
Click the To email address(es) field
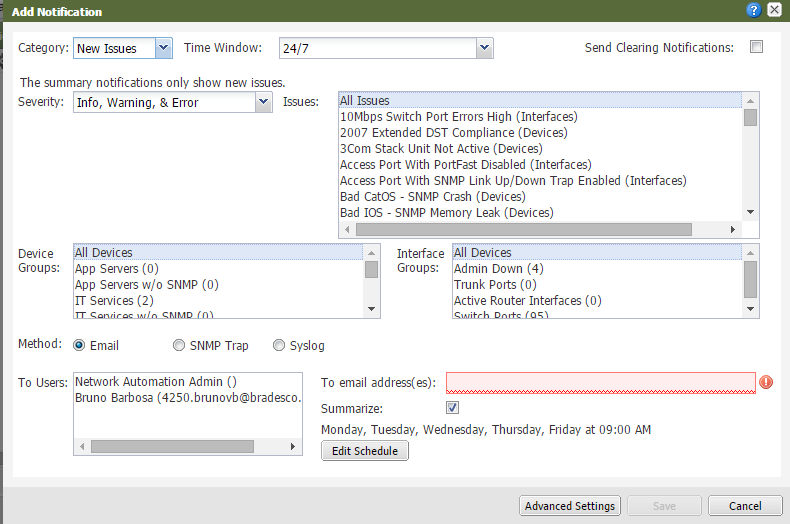coord(600,382)
